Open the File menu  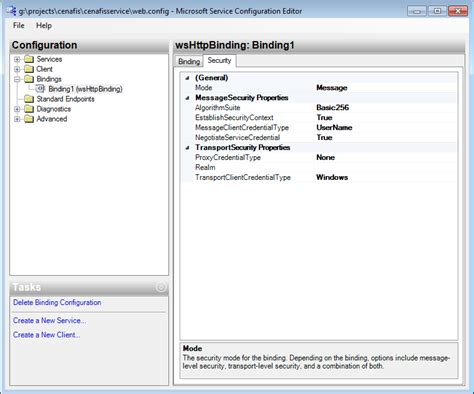click(x=19, y=25)
